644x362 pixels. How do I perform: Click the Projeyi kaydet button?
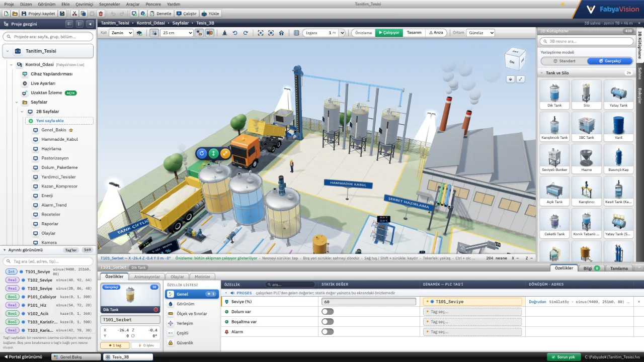pyautogui.click(x=38, y=14)
